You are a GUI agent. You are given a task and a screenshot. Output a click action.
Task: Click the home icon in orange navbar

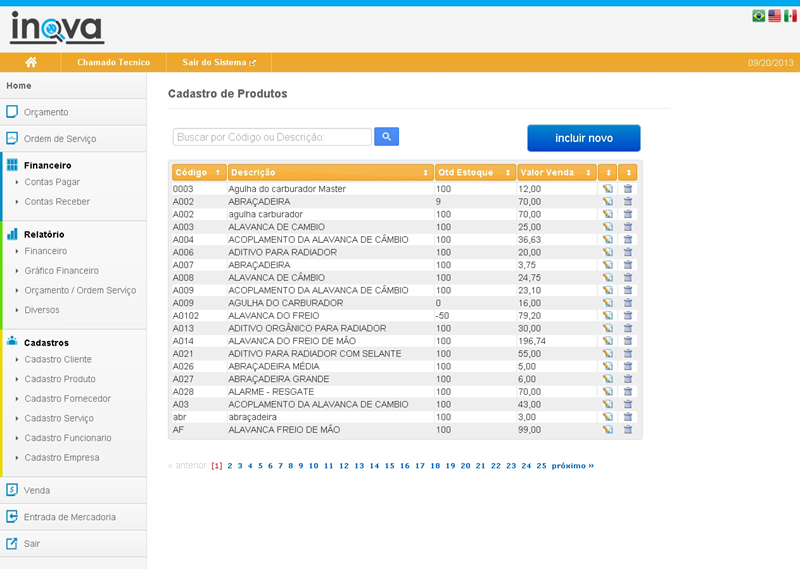click(31, 62)
